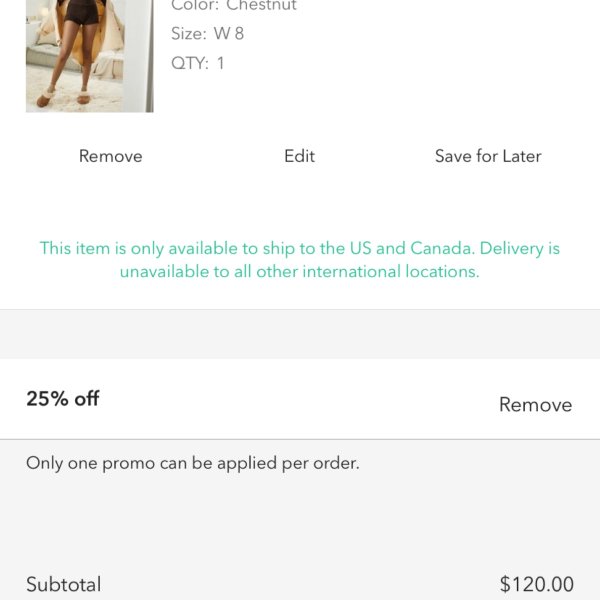Remove the 25% off promo
Viewport: 600px width, 600px height.
click(x=536, y=404)
